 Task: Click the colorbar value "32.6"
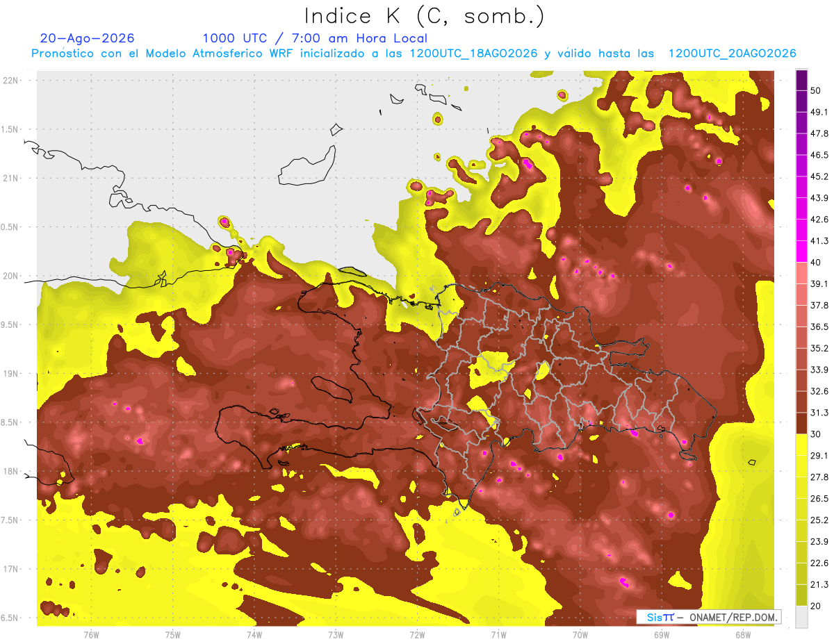pos(819,391)
